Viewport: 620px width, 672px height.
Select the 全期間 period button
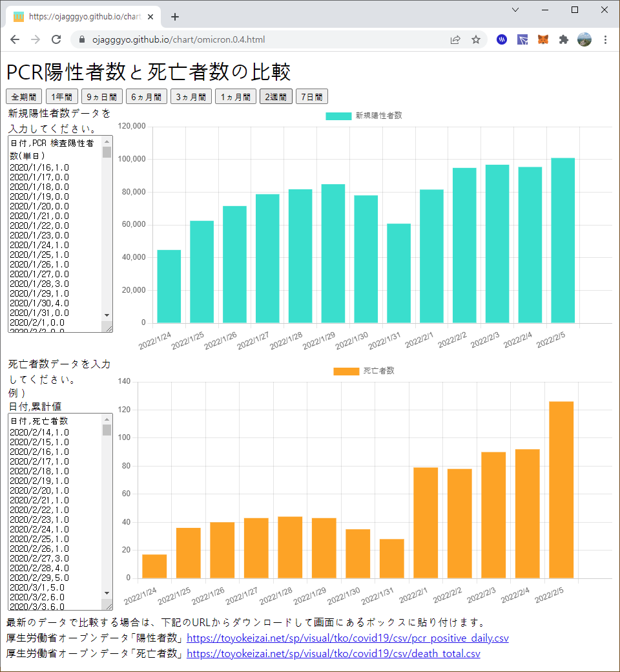pos(23,97)
